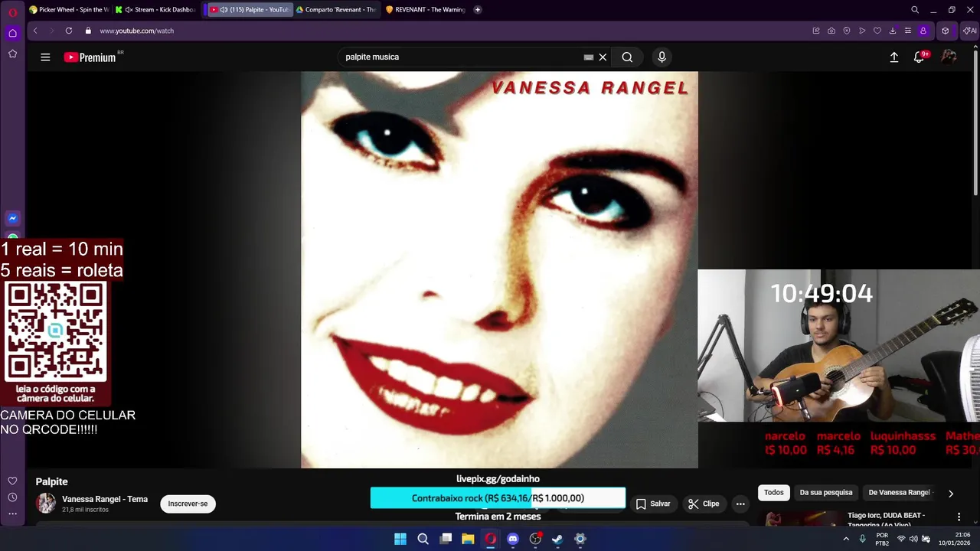Open Tiago Iorc video options menu
The width and height of the screenshot is (980, 551).
click(x=959, y=517)
